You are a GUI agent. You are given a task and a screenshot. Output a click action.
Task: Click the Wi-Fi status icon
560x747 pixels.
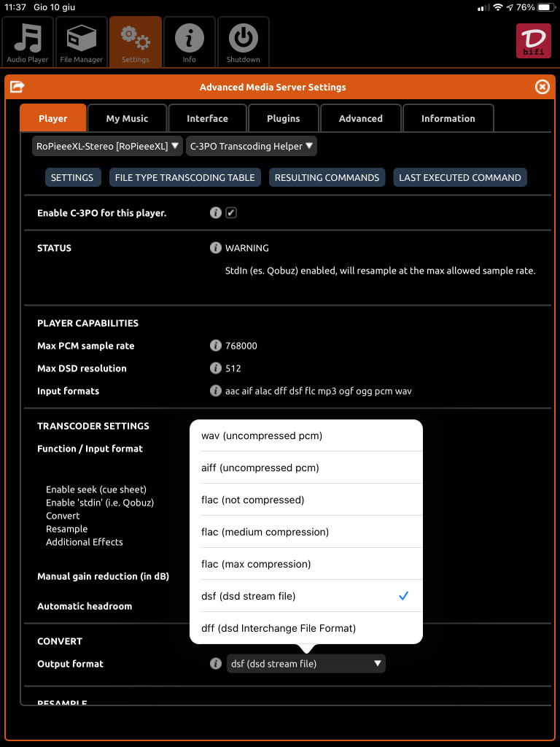pos(498,7)
